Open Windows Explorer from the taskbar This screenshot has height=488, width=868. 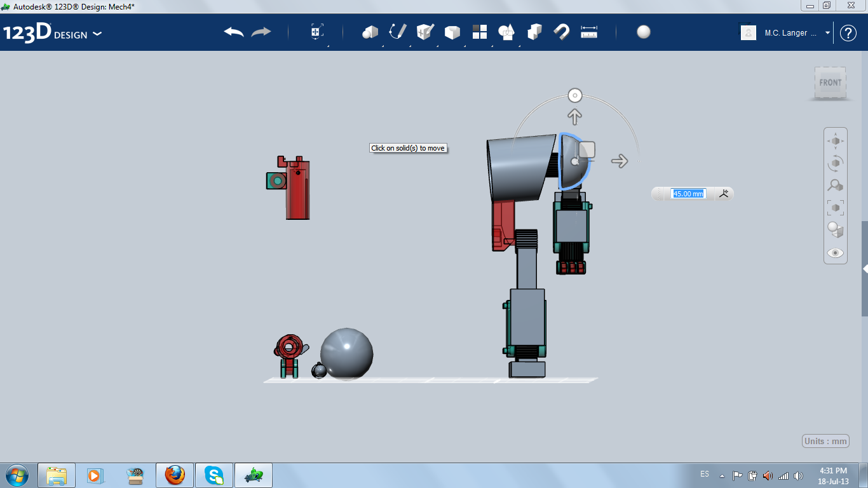tap(57, 475)
